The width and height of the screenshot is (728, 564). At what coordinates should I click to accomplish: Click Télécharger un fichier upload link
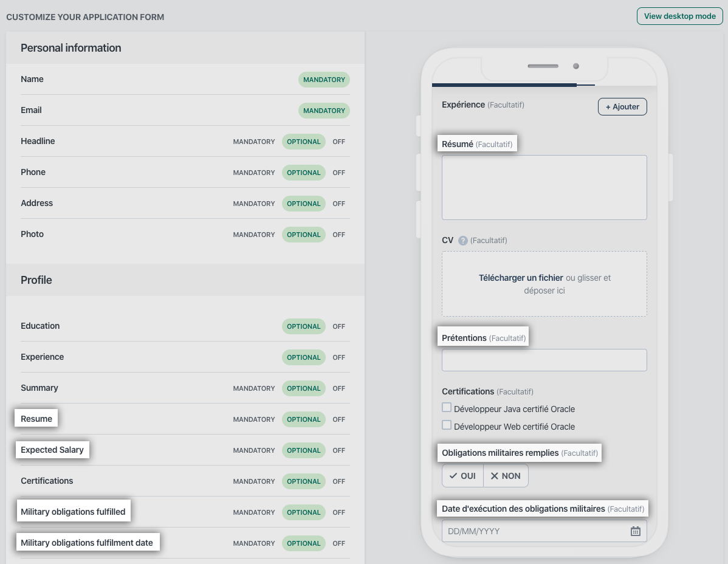[521, 278]
